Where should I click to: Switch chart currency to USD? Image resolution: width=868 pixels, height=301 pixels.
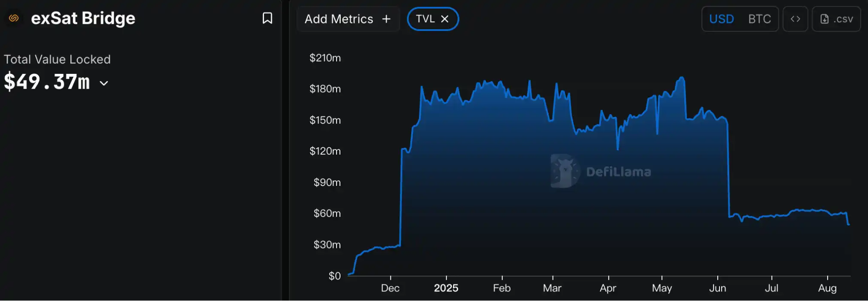(x=721, y=19)
